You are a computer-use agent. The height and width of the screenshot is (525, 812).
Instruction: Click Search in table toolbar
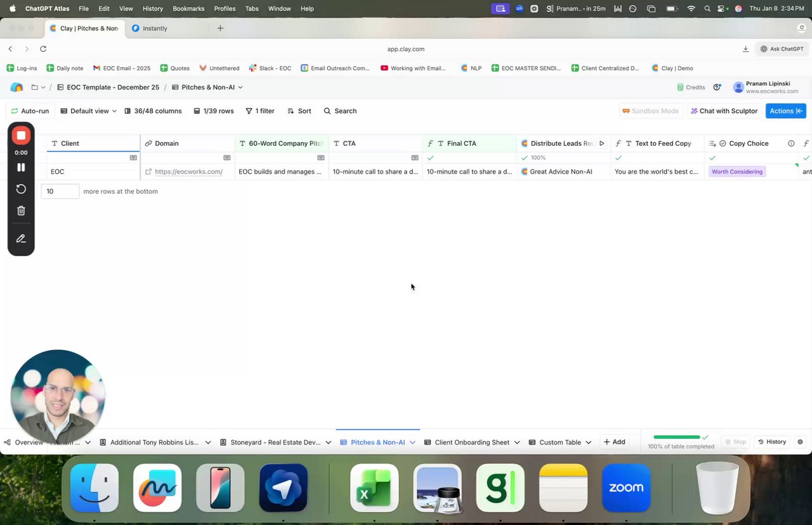point(340,111)
